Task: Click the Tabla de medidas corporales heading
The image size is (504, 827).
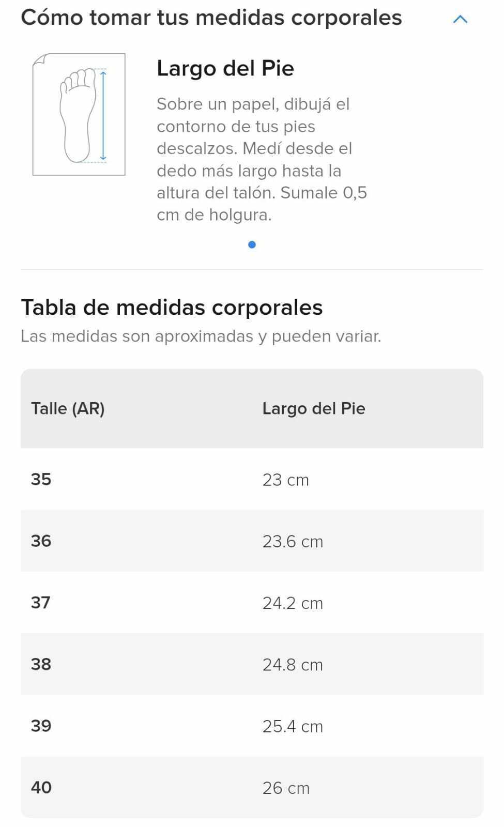Action: [x=172, y=307]
